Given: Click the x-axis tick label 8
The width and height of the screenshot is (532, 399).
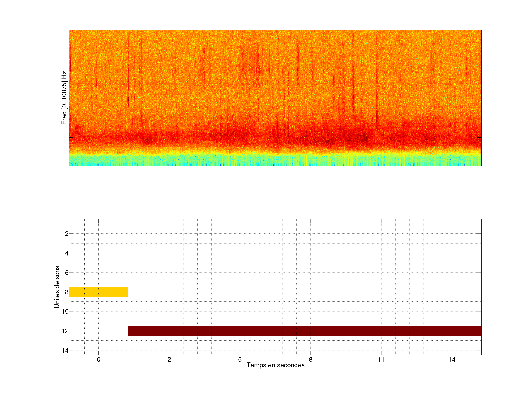Looking at the screenshot, I should pos(311,359).
